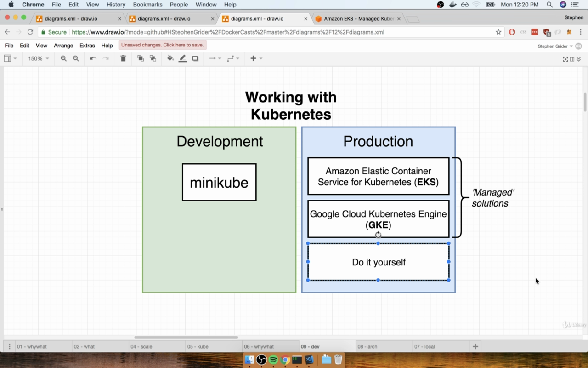Screen dimensions: 588x368
Task: Select the "'Managed' solutions" label
Action: tap(493, 198)
